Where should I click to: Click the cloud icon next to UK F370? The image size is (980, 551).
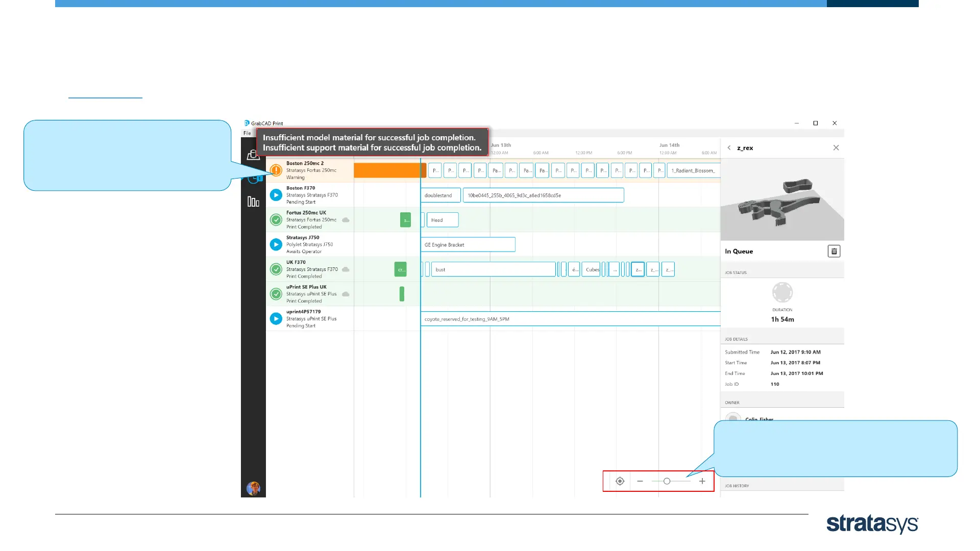[x=346, y=269]
